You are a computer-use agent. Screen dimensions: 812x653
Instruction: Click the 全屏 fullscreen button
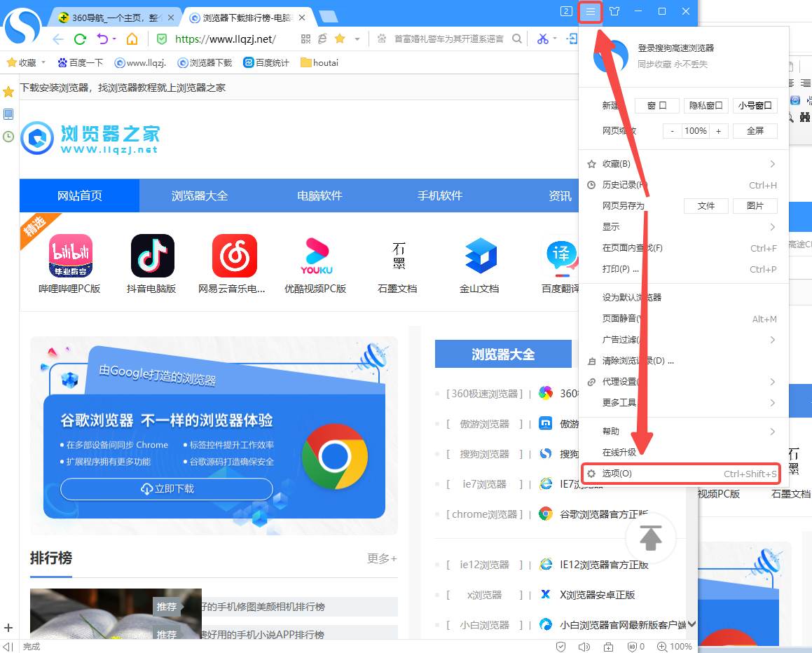coord(755,130)
